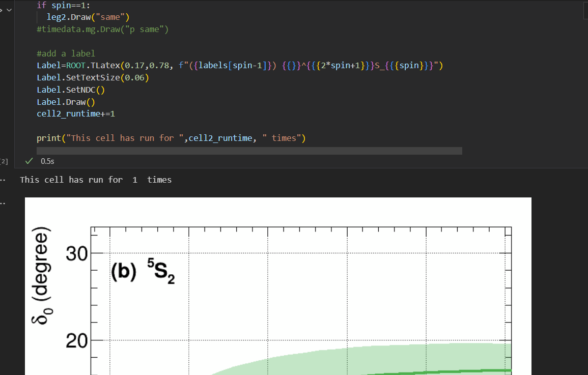Open more actions for the text output

click(2, 180)
